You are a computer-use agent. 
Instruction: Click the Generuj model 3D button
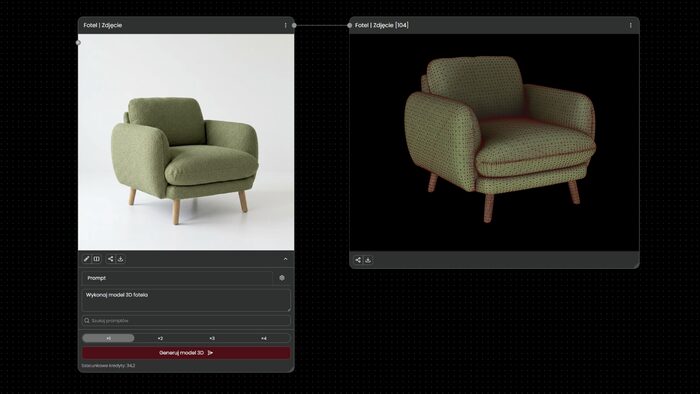pos(186,353)
